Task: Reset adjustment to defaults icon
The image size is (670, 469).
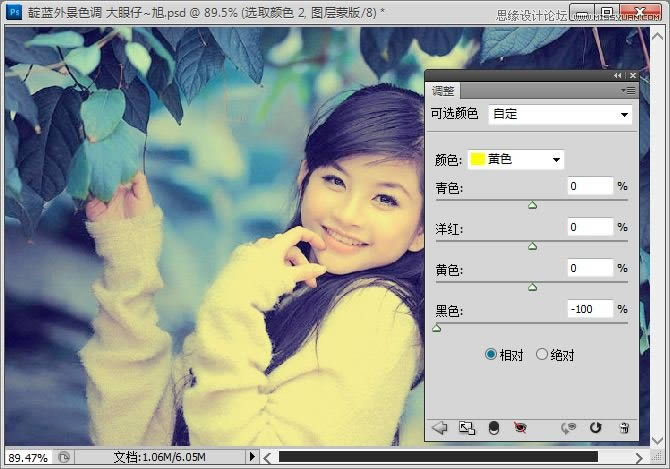Action: click(596, 427)
